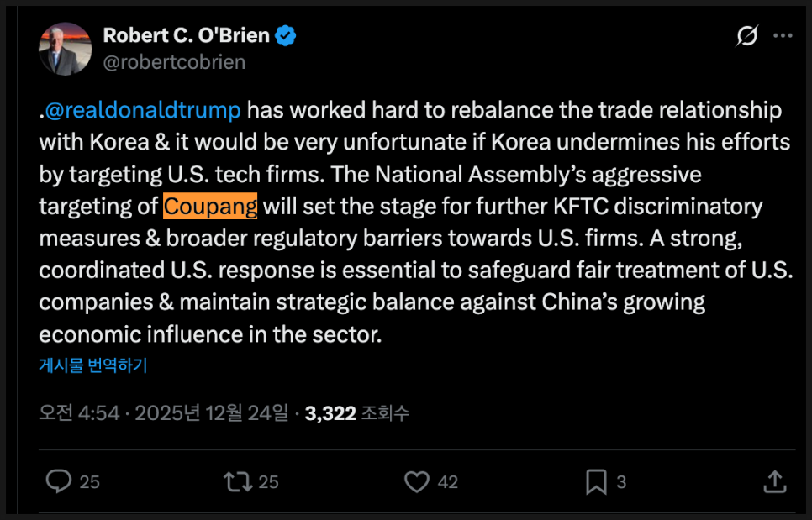Image resolution: width=812 pixels, height=520 pixels.
Task: Like the post with heart icon
Action: point(417,481)
